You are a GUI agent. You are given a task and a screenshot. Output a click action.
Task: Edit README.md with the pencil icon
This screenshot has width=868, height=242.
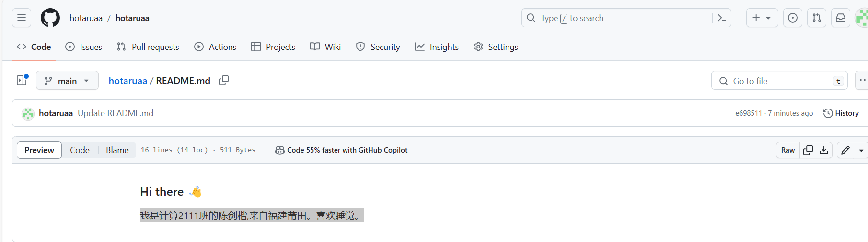point(845,150)
